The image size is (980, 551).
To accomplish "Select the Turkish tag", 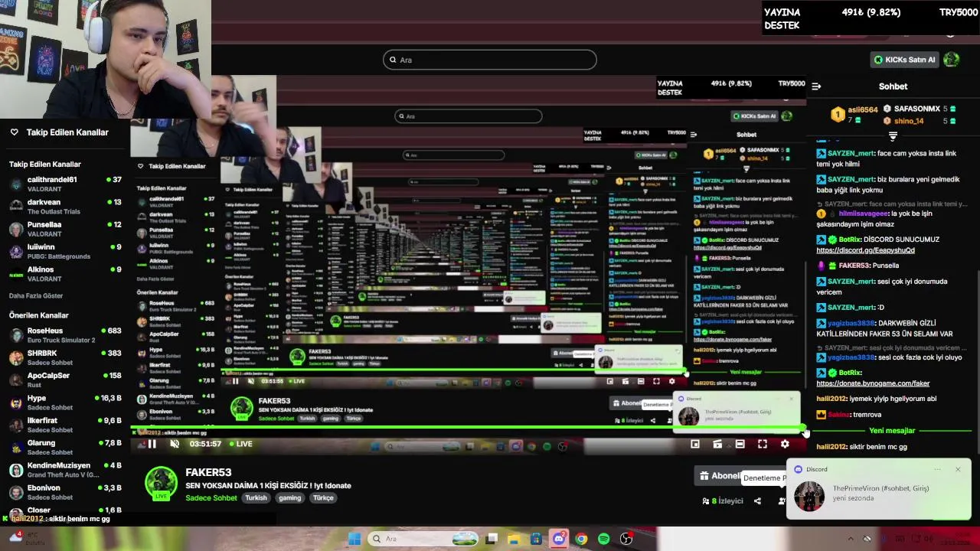I will (x=256, y=498).
